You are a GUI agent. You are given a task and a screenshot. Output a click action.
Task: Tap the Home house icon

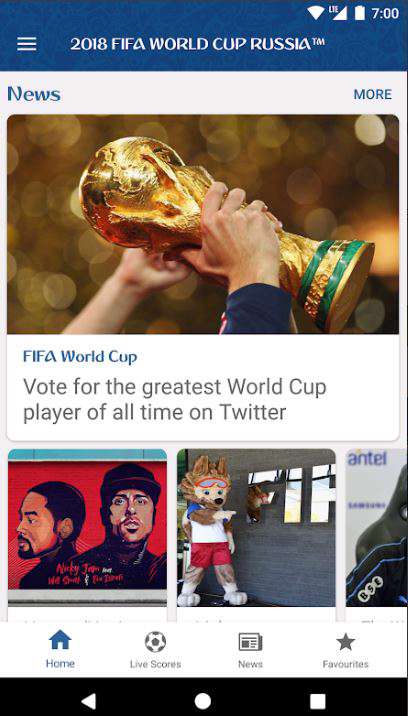pos(60,640)
